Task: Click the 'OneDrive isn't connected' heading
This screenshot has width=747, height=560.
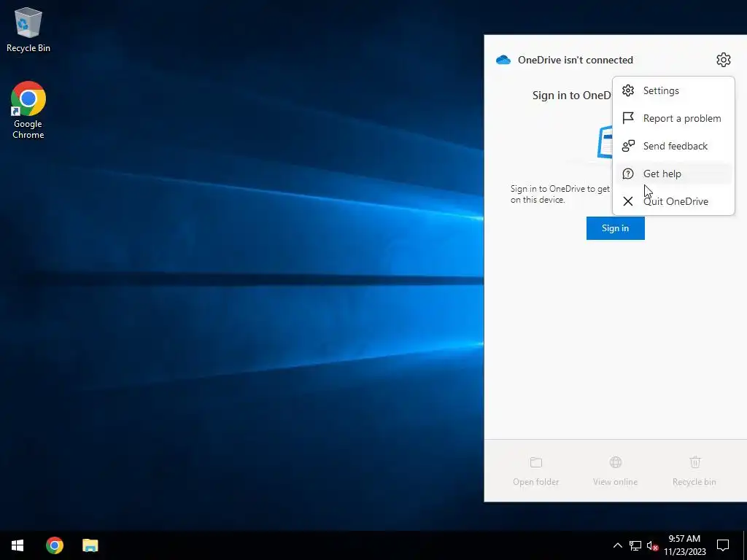Action: coord(575,60)
